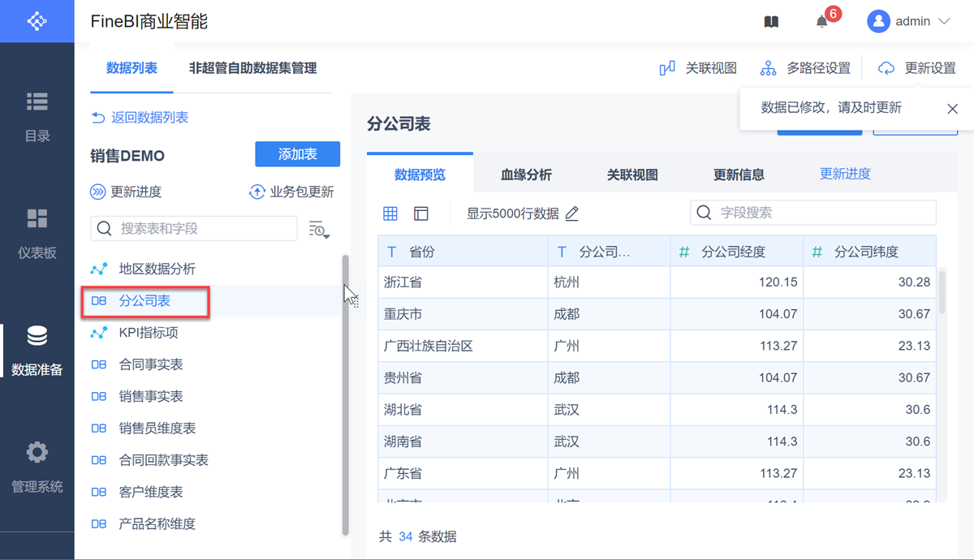974x560 pixels.
Task: Open the notifications bell
Action: 822,22
